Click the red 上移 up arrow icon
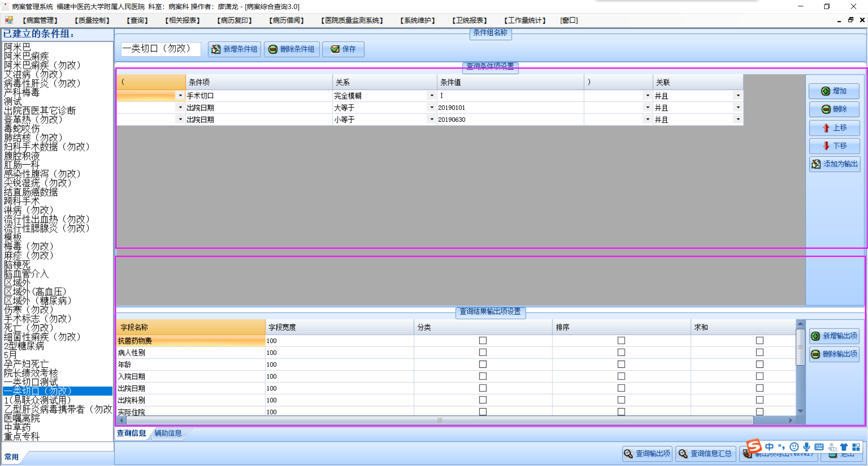 [826, 128]
